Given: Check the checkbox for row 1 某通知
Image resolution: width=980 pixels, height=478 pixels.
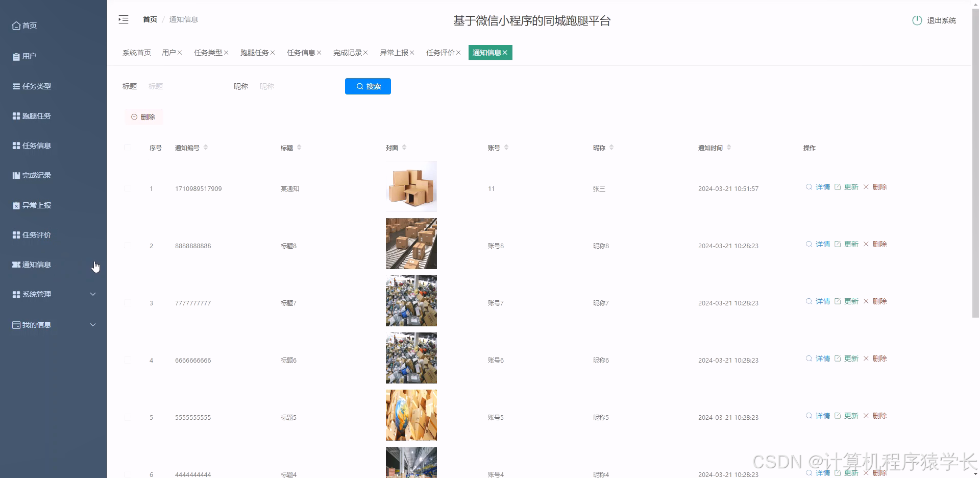Looking at the screenshot, I should 128,188.
